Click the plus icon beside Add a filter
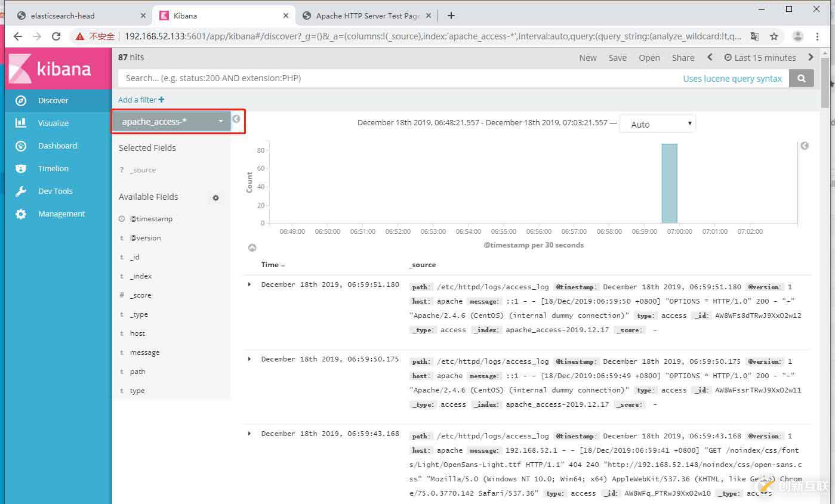 (x=162, y=100)
